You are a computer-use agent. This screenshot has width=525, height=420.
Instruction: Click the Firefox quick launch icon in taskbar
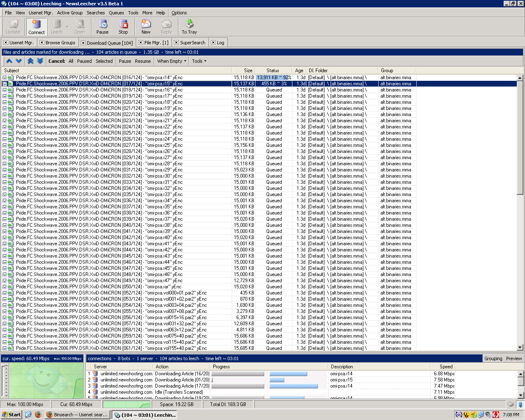click(x=38, y=414)
